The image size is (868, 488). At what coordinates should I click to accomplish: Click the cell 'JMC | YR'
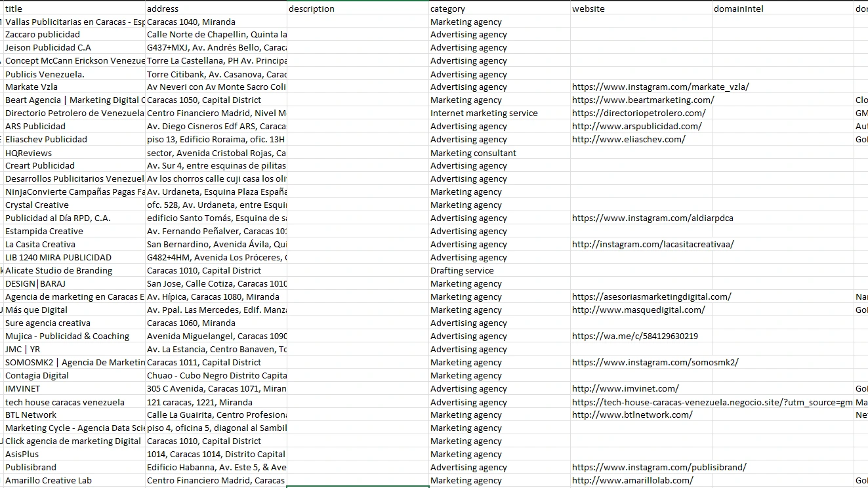click(74, 350)
